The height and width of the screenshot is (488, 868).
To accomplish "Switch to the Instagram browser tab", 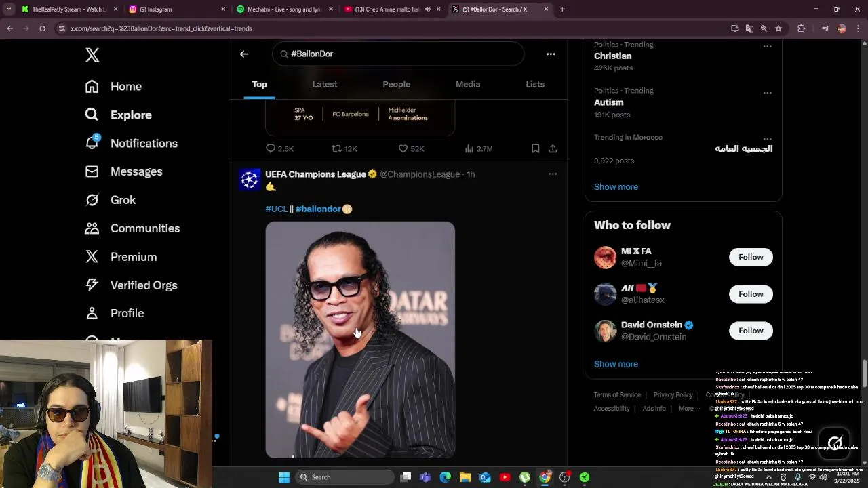I will (177, 9).
